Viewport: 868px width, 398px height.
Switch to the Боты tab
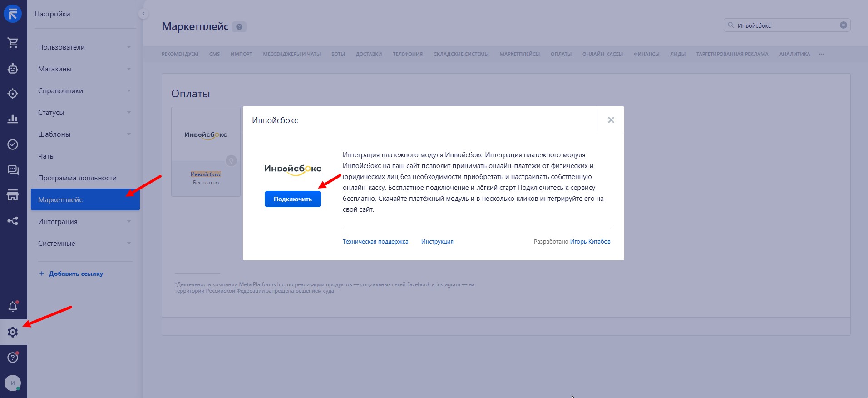(338, 54)
